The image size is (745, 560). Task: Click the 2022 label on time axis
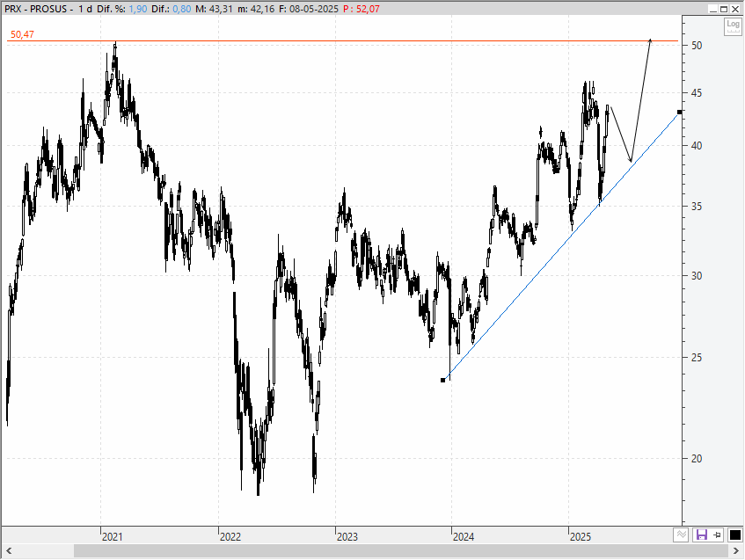coord(230,537)
